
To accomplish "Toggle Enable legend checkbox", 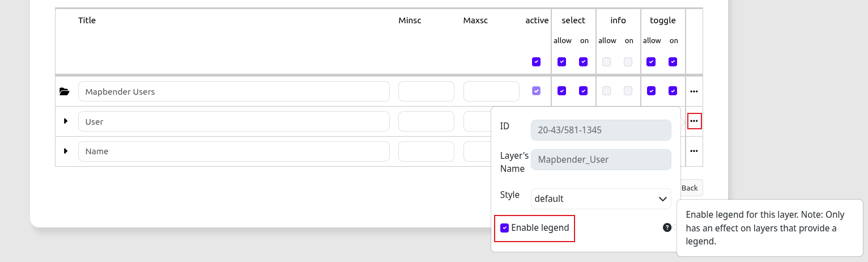I will (504, 228).
